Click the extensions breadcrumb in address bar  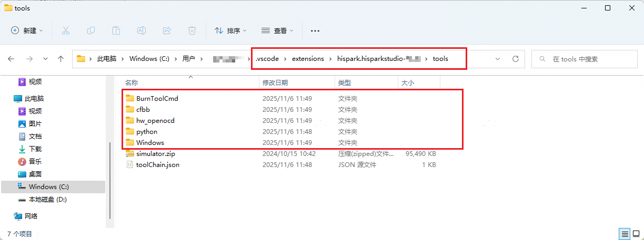tap(308, 59)
